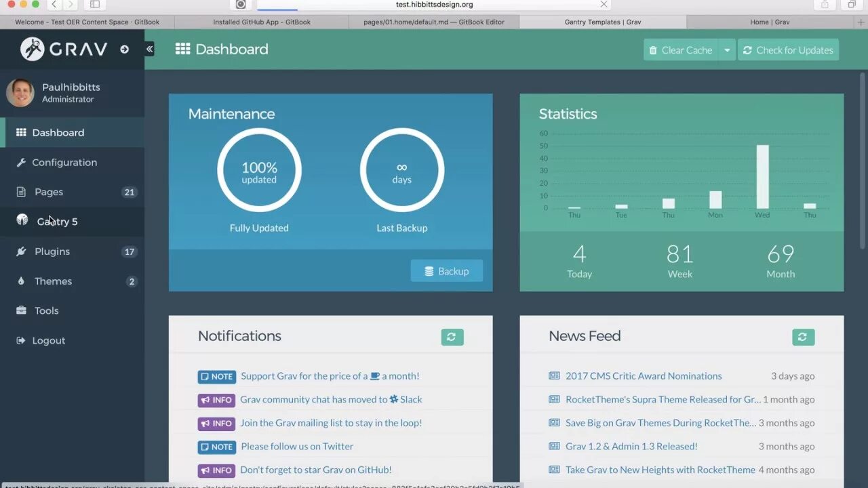The height and width of the screenshot is (488, 868).
Task: Click the Check for Updates button
Action: click(x=788, y=49)
